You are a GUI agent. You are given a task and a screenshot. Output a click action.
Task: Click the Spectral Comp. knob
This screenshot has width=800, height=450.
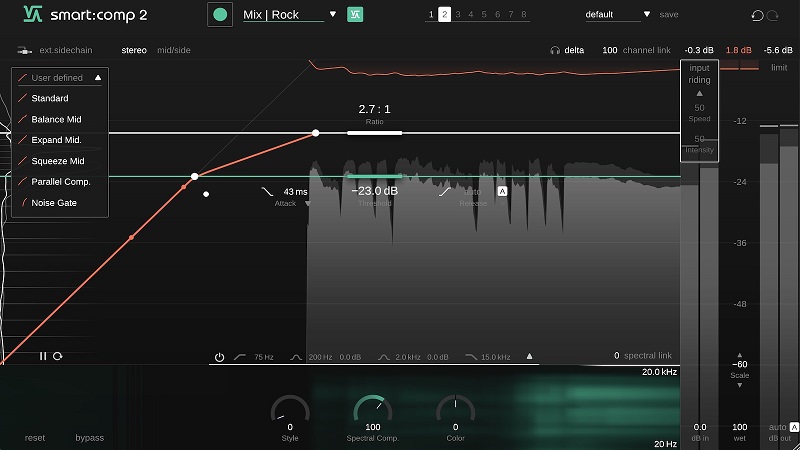coord(372,410)
